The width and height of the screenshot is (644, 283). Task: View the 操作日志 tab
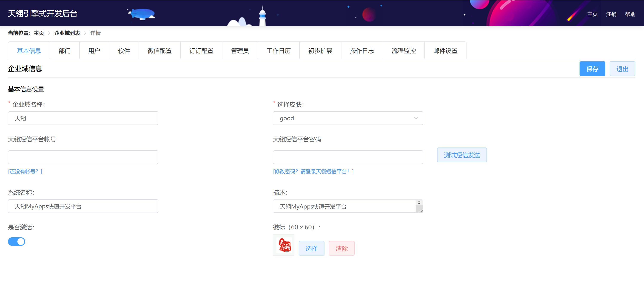pos(362,51)
